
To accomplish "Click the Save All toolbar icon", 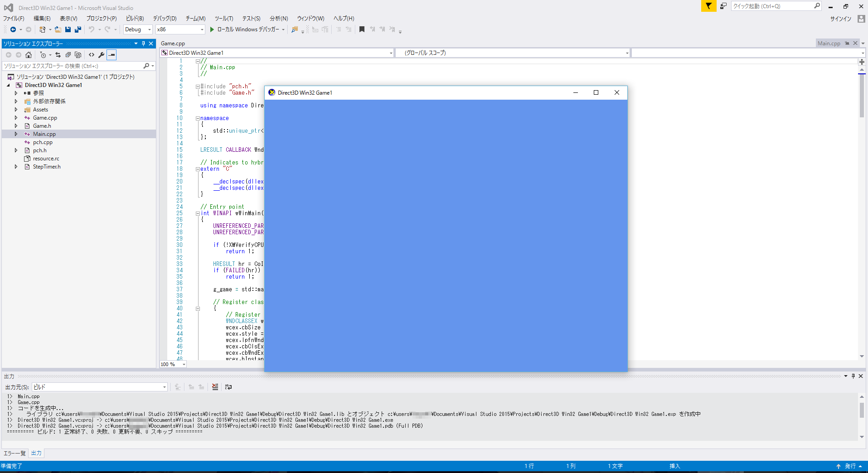I will [78, 29].
